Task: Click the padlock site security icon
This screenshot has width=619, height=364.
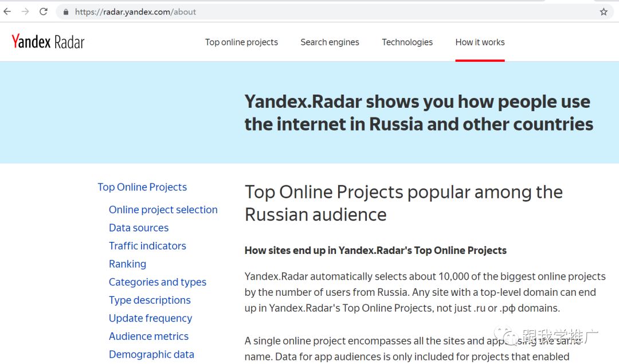Action: click(65, 12)
